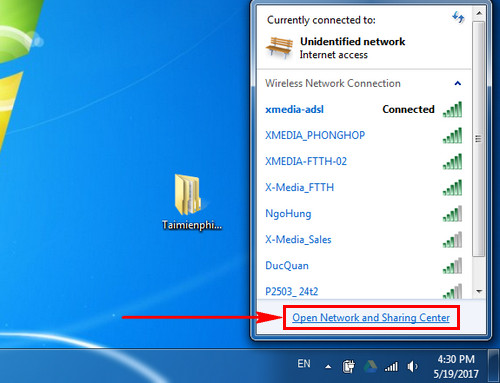Image resolution: width=500 pixels, height=383 pixels.
Task: Collapse the Wireless Network Connection section
Action: pyautogui.click(x=458, y=83)
